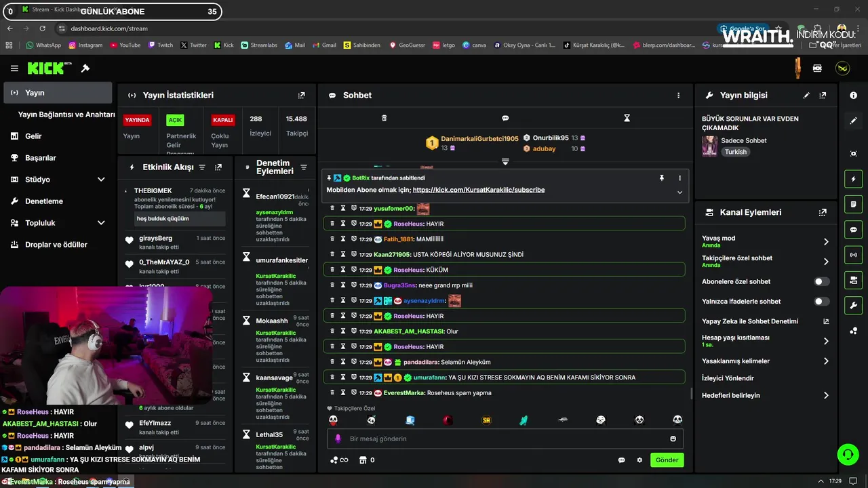Click İzleyici Yönlendir
This screenshot has height=488, width=868.
(728, 378)
